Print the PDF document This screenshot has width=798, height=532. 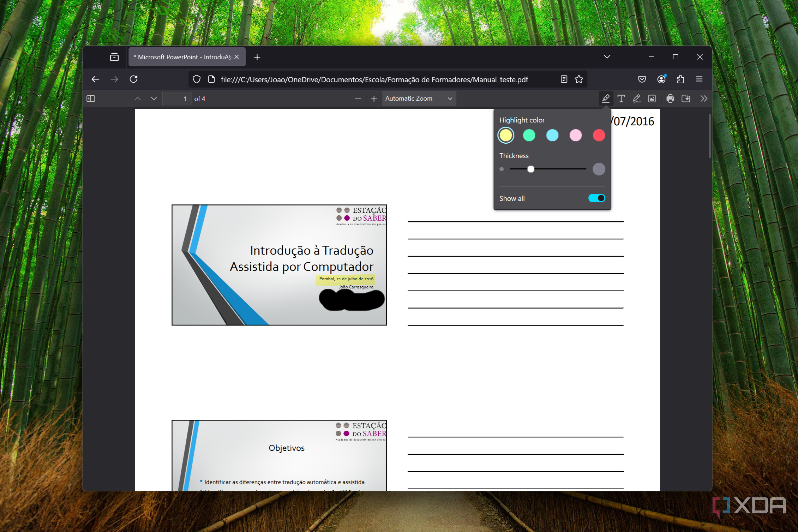point(670,98)
